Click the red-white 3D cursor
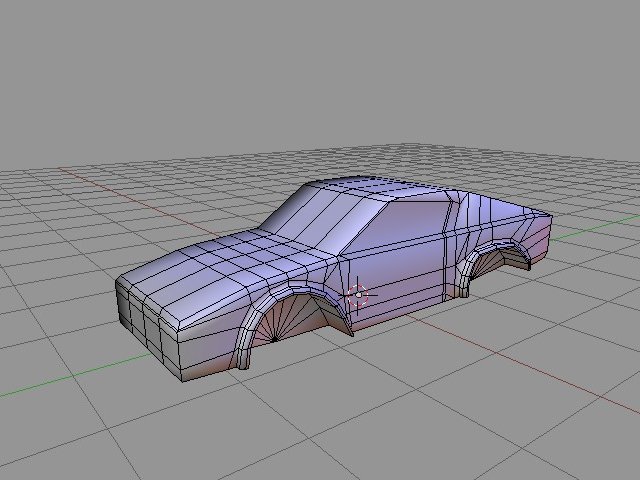 pyautogui.click(x=359, y=295)
